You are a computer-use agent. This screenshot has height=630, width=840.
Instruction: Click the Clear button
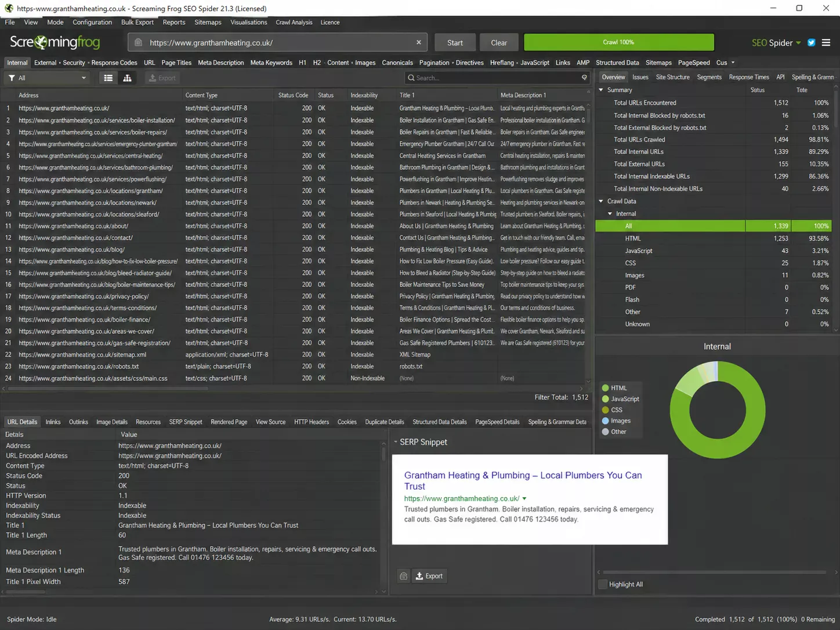click(499, 42)
